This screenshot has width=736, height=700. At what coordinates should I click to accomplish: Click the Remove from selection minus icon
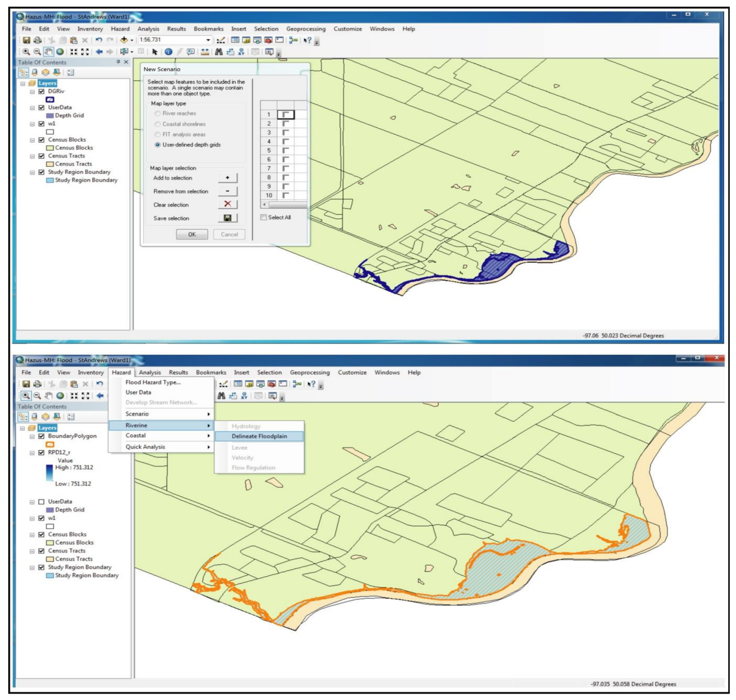pos(227,191)
